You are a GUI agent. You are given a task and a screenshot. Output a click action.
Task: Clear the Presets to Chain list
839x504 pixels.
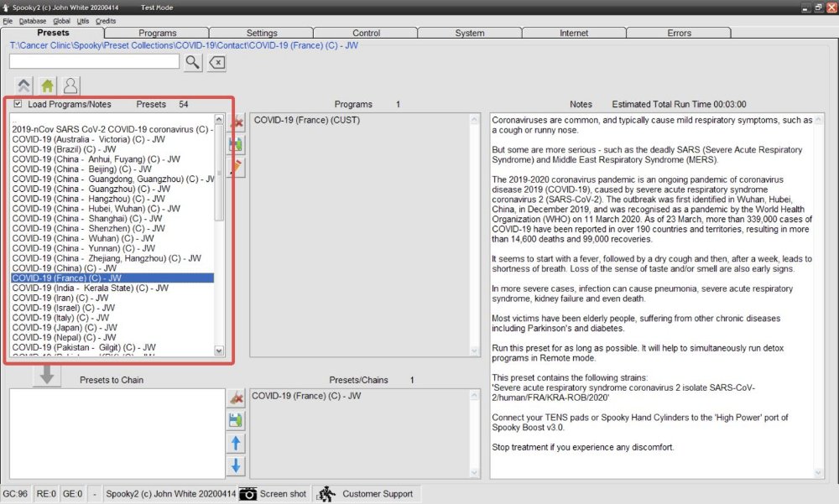point(237,397)
